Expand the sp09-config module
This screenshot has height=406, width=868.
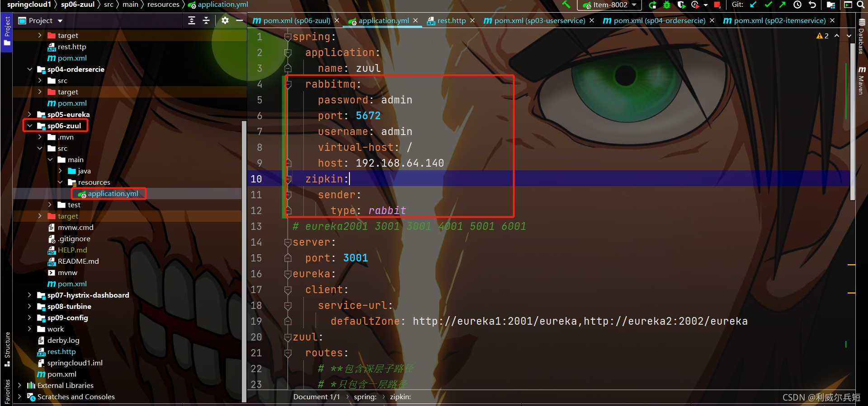[30, 317]
